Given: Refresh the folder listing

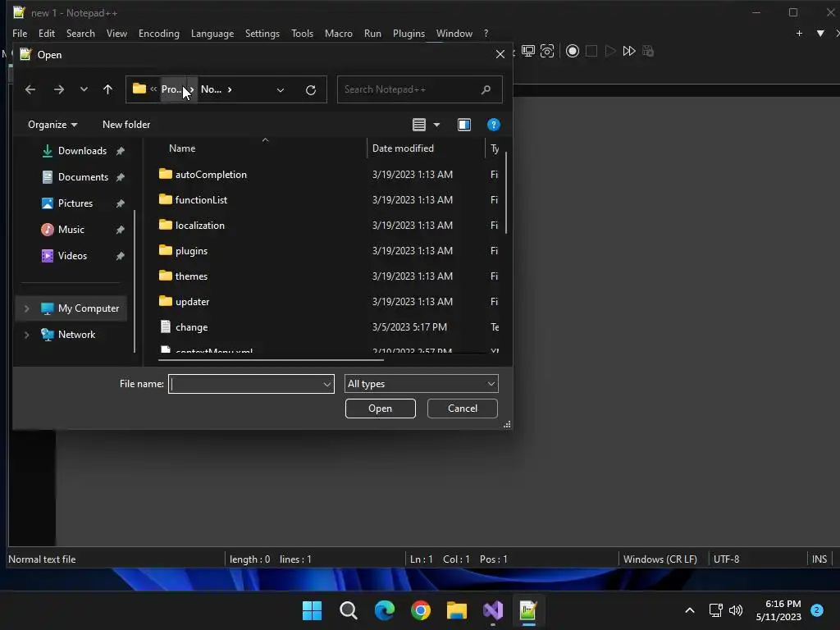Looking at the screenshot, I should tap(311, 90).
